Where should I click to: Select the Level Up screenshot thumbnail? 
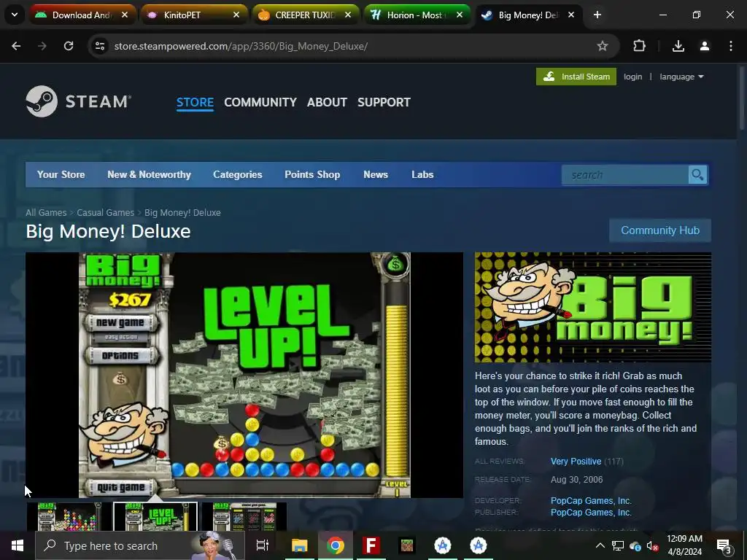[155, 516]
